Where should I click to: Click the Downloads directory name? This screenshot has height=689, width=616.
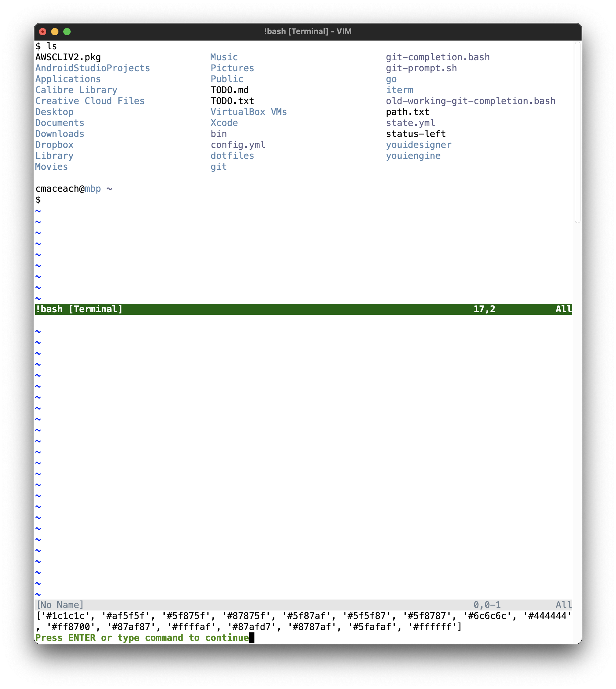point(60,134)
